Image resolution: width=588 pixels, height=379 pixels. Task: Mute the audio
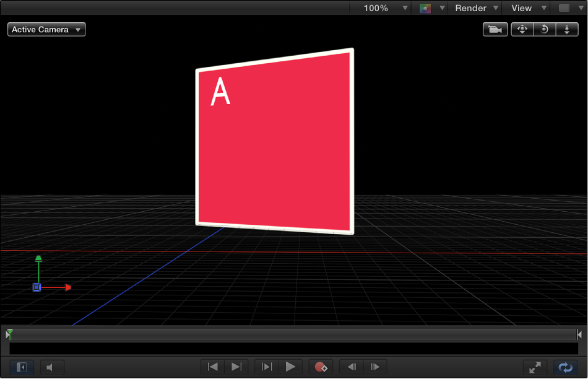tap(52, 367)
